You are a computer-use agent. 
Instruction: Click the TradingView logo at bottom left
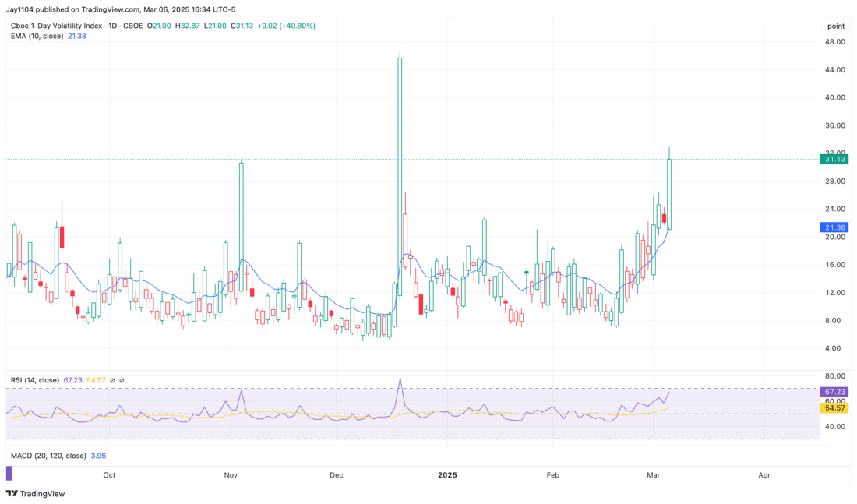point(35,493)
